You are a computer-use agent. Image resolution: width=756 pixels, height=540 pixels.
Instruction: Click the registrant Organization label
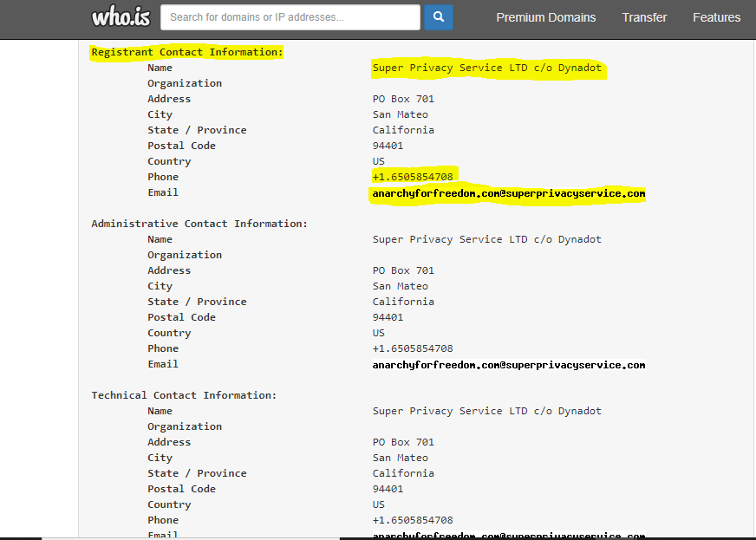(x=185, y=83)
